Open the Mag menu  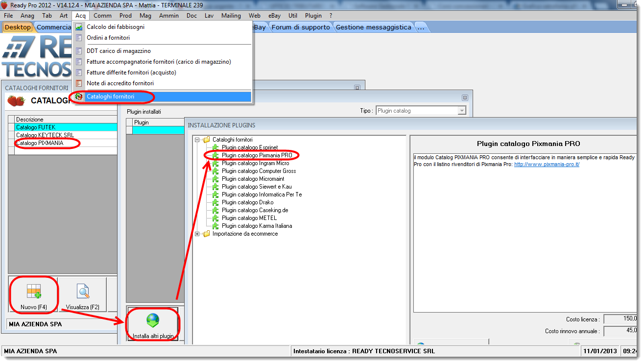point(145,16)
